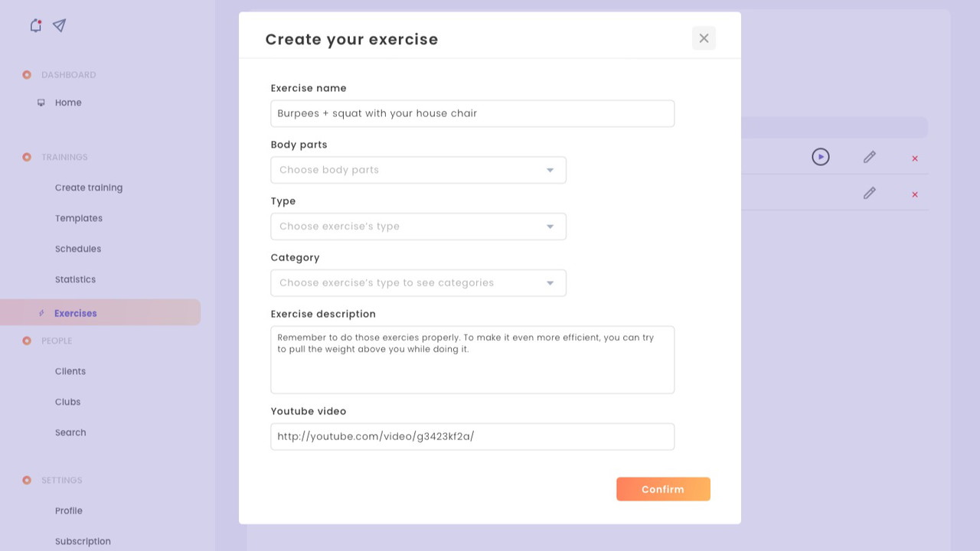Viewport: 980px width, 551px height.
Task: Click the first row's pencil edit icon
Action: [869, 157]
